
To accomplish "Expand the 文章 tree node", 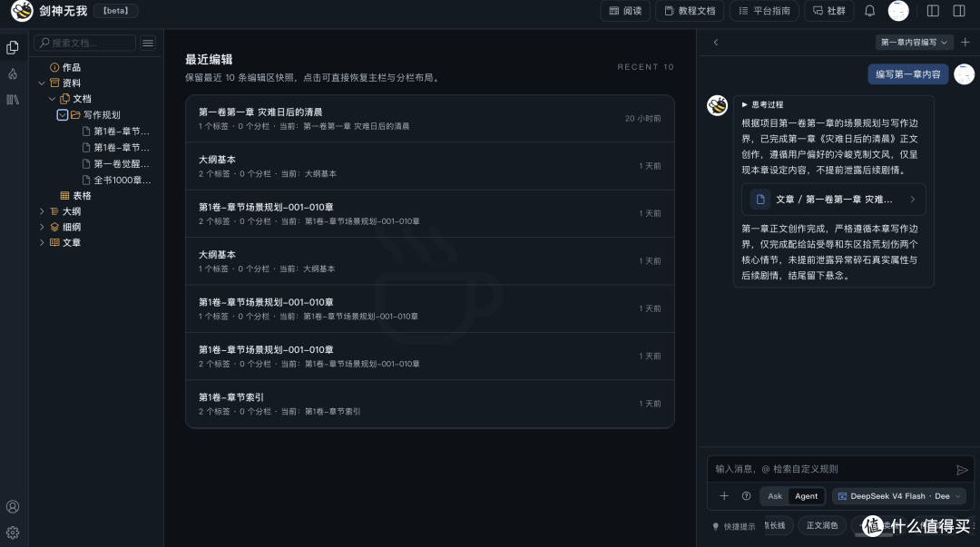I will [42, 242].
